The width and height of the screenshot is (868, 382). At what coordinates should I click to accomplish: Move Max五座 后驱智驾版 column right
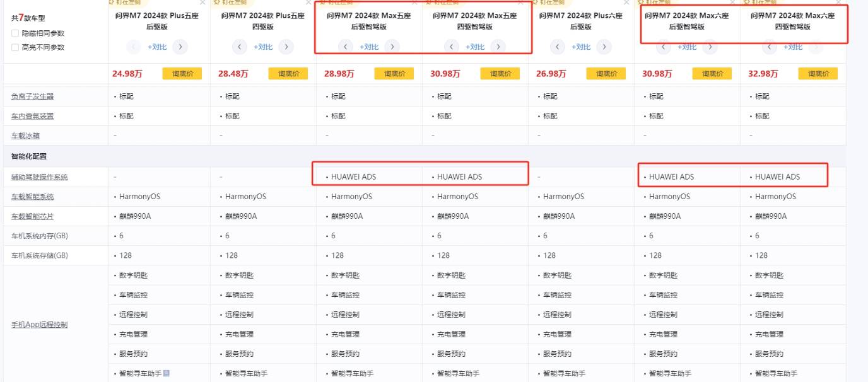coord(392,46)
